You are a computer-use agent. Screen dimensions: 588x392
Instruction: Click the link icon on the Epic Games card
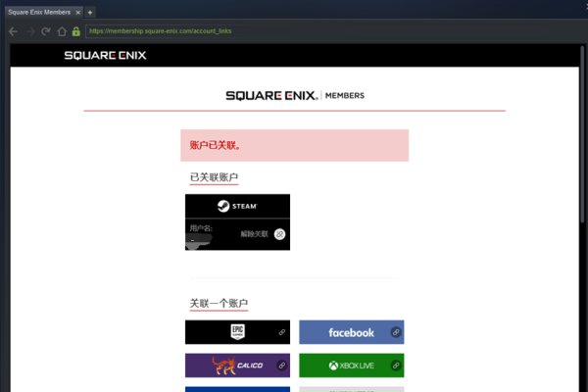coord(281,332)
